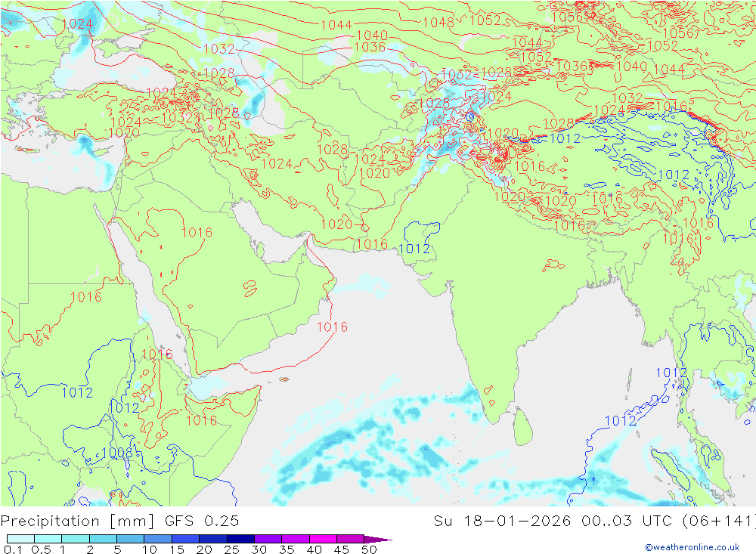The width and height of the screenshot is (756, 554).
Task: Click the 0.1 legend value label
Action: point(13,549)
